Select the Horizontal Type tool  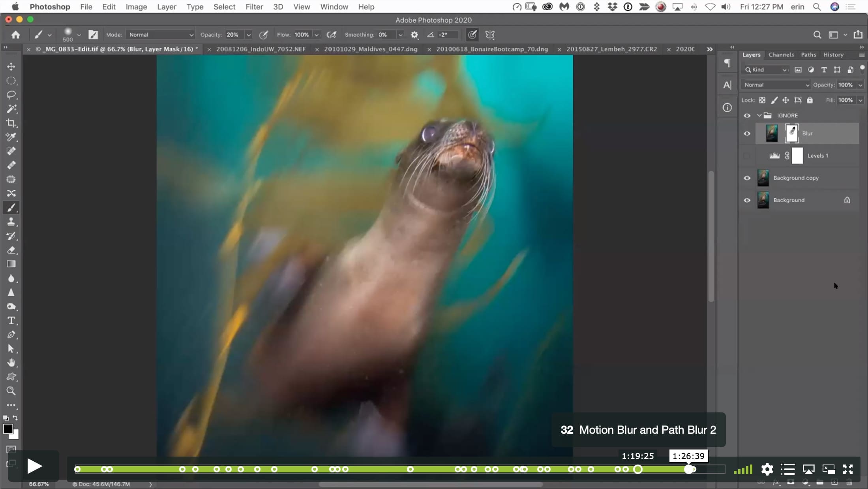point(11,320)
